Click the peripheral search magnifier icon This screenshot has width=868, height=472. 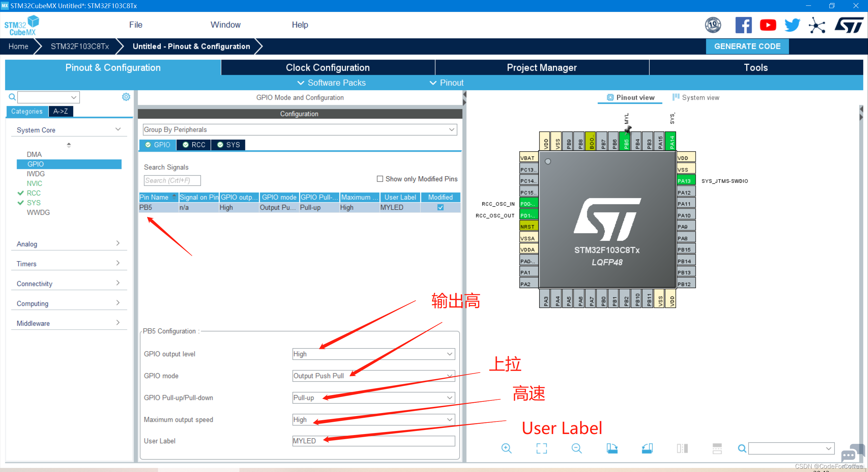click(x=12, y=97)
